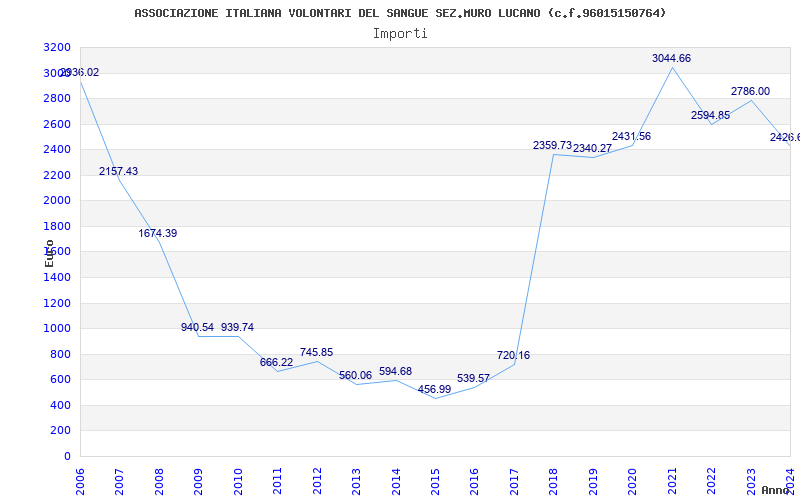This screenshot has width=800, height=500.
Task: Select the 'Euro' y-axis title
Action: click(x=49, y=253)
